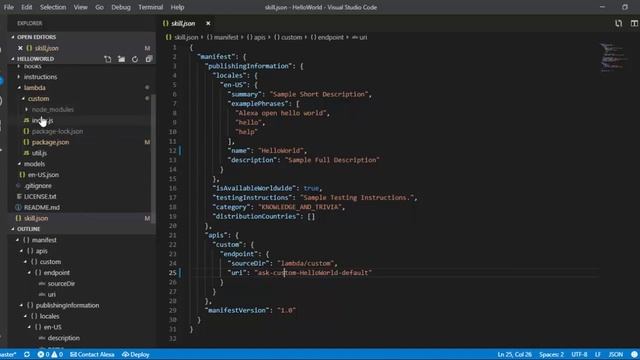This screenshot has width=640, height=360.
Task: Open the Edit menu
Action: click(27, 7)
